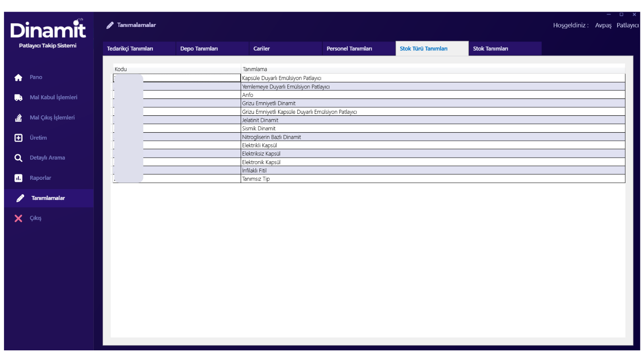Click the Pano home icon
The width and height of the screenshot is (644, 362).
(x=19, y=78)
